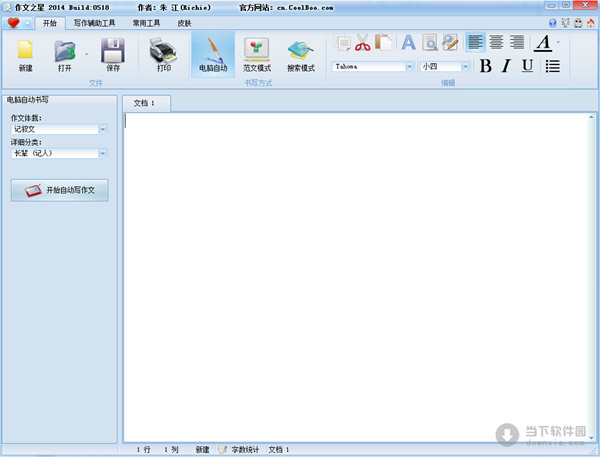Image resolution: width=600 pixels, height=457 pixels.
Task: Click the owl icon at top right
Action: (x=578, y=23)
